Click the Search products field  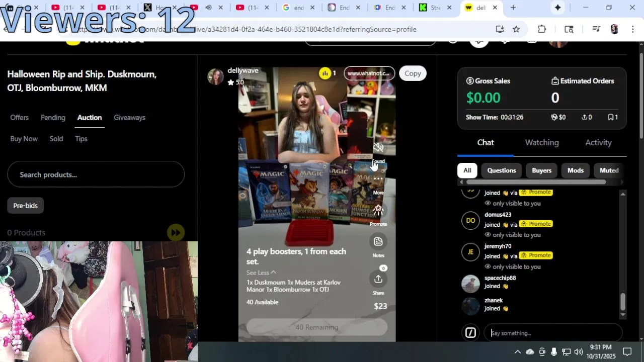click(x=96, y=174)
